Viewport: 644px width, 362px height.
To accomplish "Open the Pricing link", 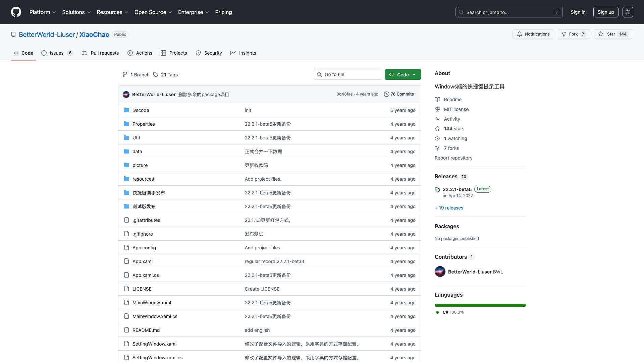I will pyautogui.click(x=223, y=12).
